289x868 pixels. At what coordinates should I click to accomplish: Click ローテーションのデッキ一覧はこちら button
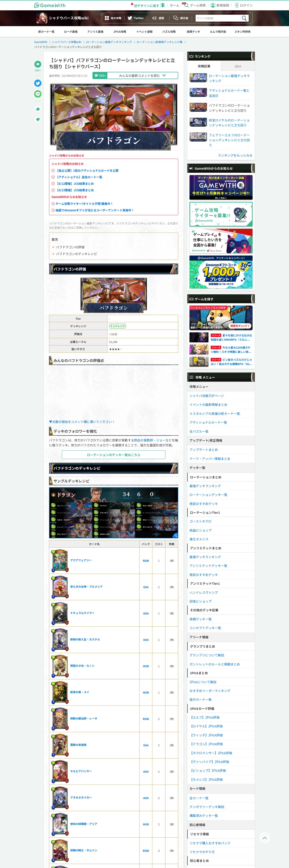point(114,455)
